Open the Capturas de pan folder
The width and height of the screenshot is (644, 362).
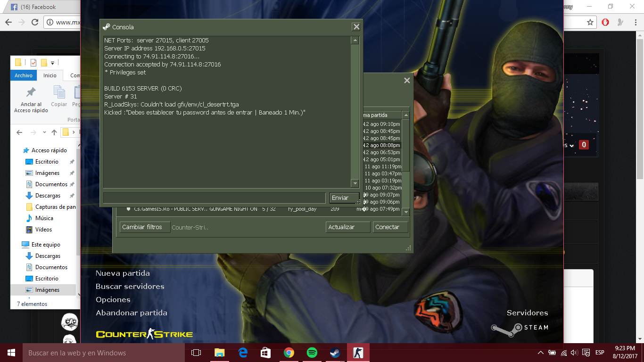55,207
